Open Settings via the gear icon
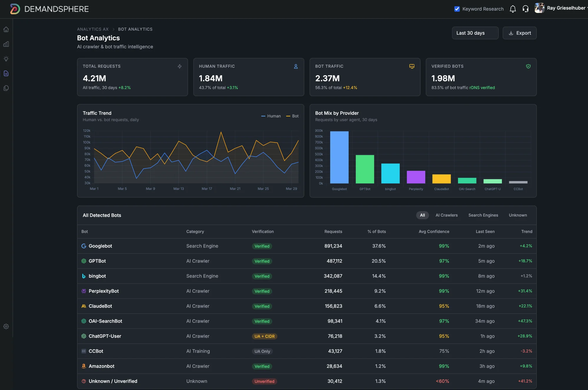Screen dimensions: 588x390 pos(6,326)
